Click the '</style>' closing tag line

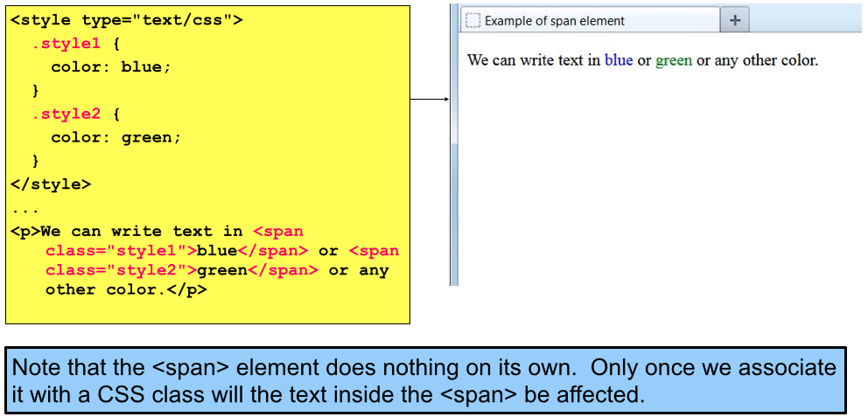tap(51, 184)
